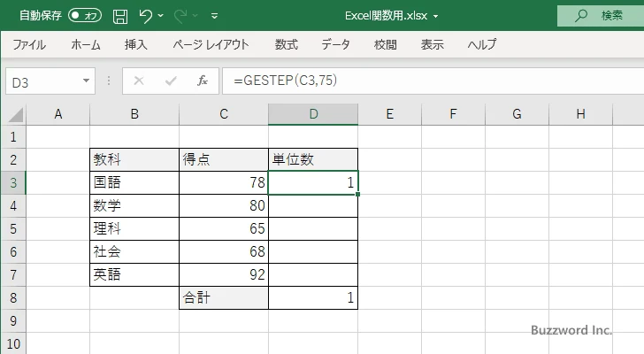Viewport: 644px width, 354px height.
Task: Click the fill handle of cell D3
Action: pyautogui.click(x=357, y=194)
